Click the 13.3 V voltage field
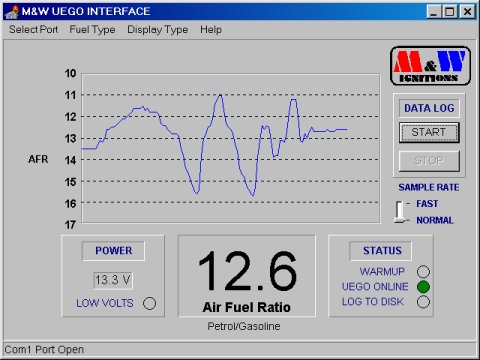Screen dimensions: 480x360 (113, 280)
